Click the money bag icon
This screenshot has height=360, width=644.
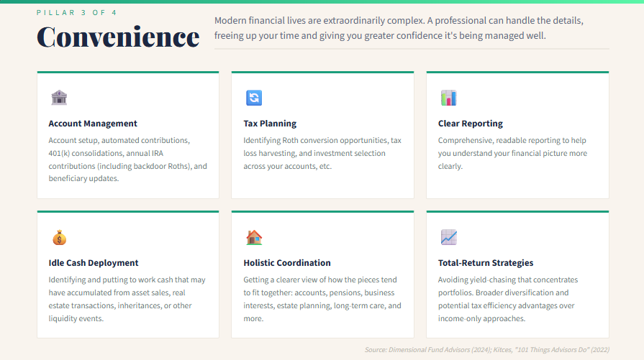[x=59, y=237]
